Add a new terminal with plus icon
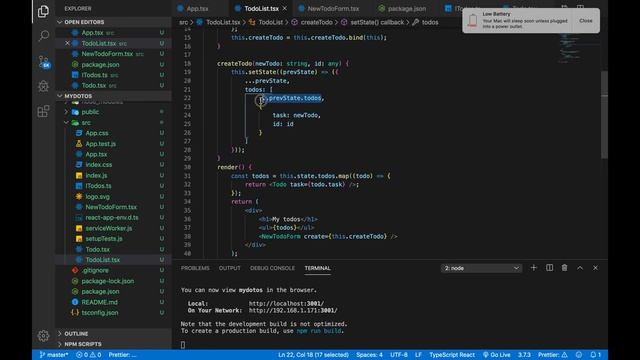Screen dimensions: 640x360 point(533,268)
